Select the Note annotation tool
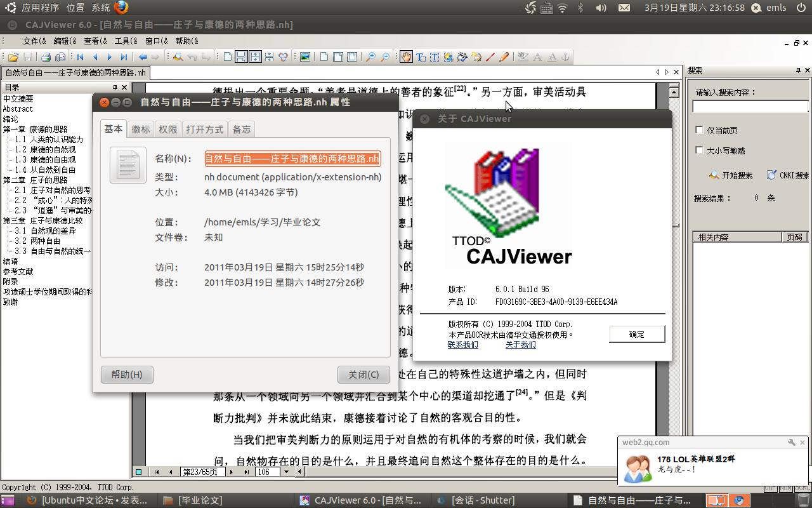812x508 pixels. [x=476, y=57]
